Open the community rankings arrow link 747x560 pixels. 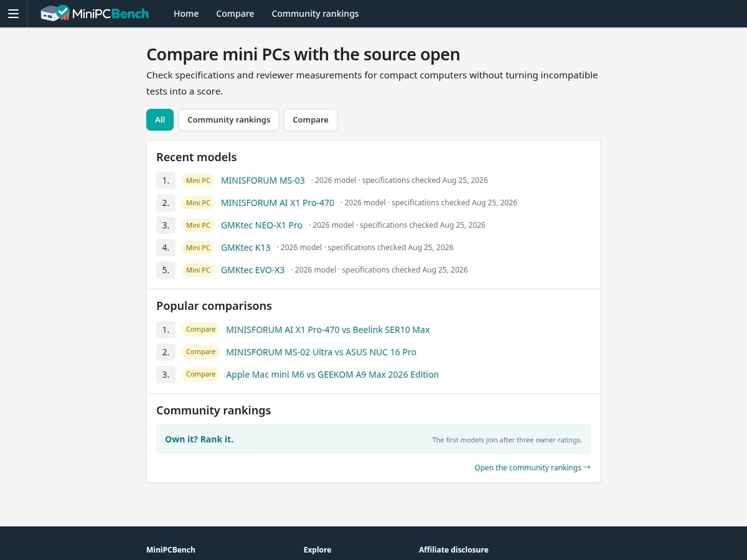532,467
